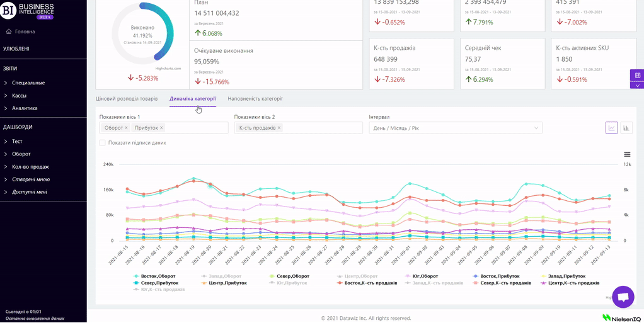The width and height of the screenshot is (644, 323).
Task: Switch to line chart view
Action: tap(611, 128)
